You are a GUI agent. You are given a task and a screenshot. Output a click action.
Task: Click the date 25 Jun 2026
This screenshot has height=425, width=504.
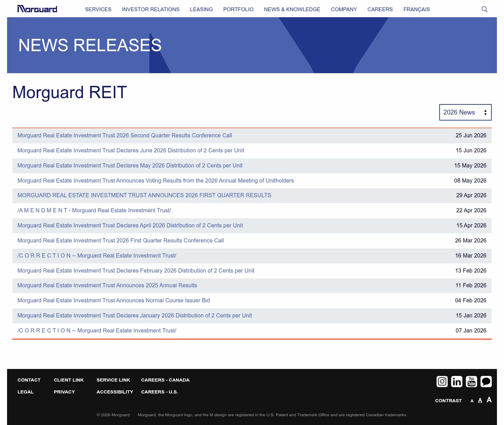tap(471, 135)
